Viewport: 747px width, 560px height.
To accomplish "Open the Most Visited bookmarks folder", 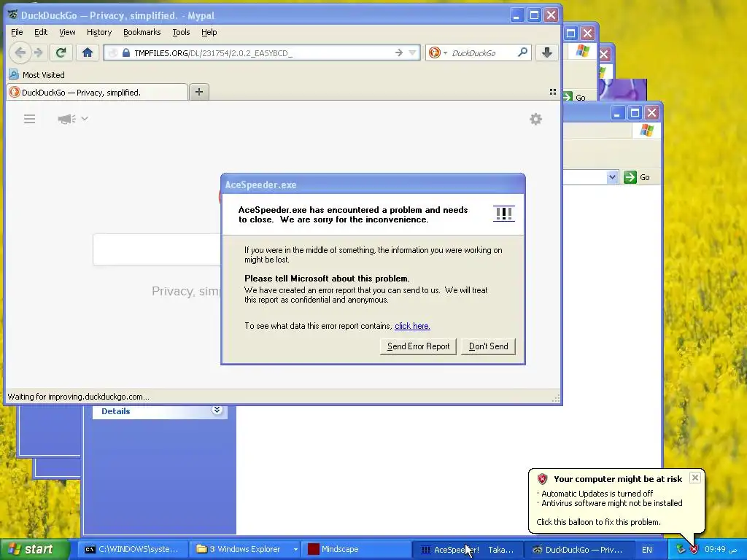I will click(x=36, y=75).
